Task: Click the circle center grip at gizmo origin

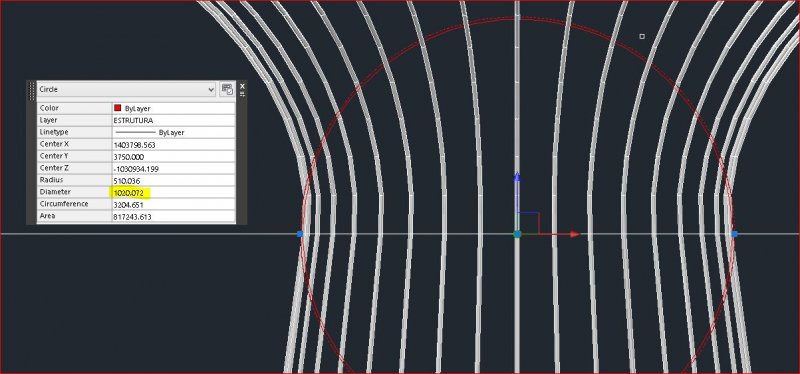Action: 517,234
